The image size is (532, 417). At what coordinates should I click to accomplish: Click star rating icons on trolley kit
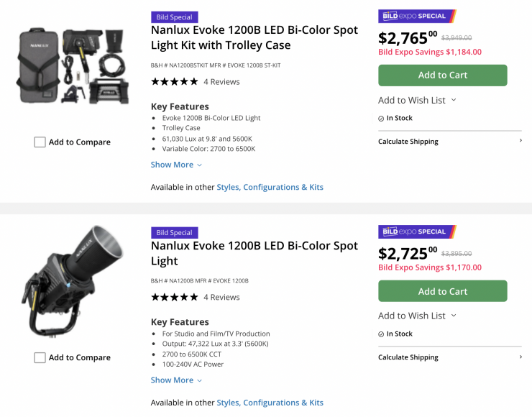(174, 82)
